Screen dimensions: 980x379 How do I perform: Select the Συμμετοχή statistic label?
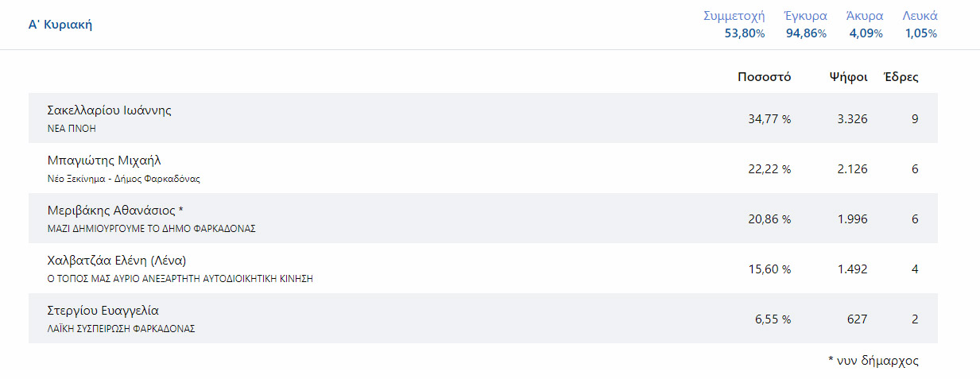click(x=734, y=16)
